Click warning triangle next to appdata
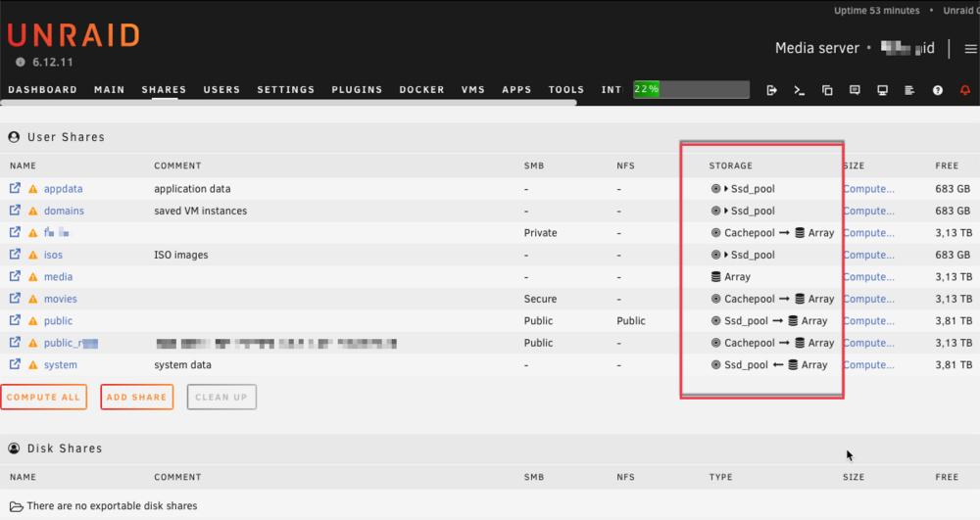 coord(33,189)
